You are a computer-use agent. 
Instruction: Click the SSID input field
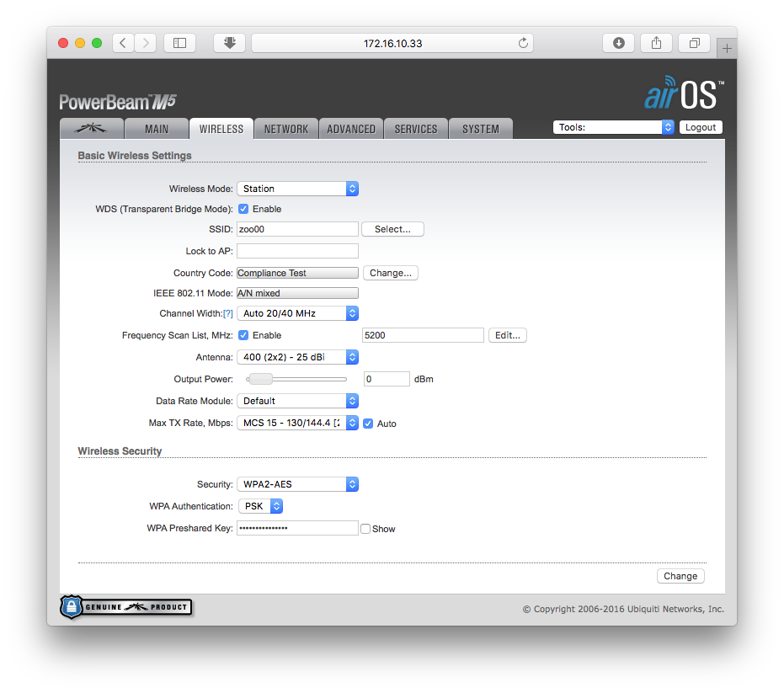coord(297,229)
